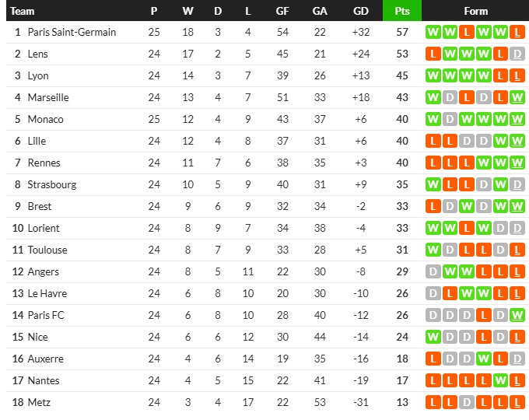The image size is (529, 420).
Task: Click Angers's first grey D form badge
Action: [432, 272]
